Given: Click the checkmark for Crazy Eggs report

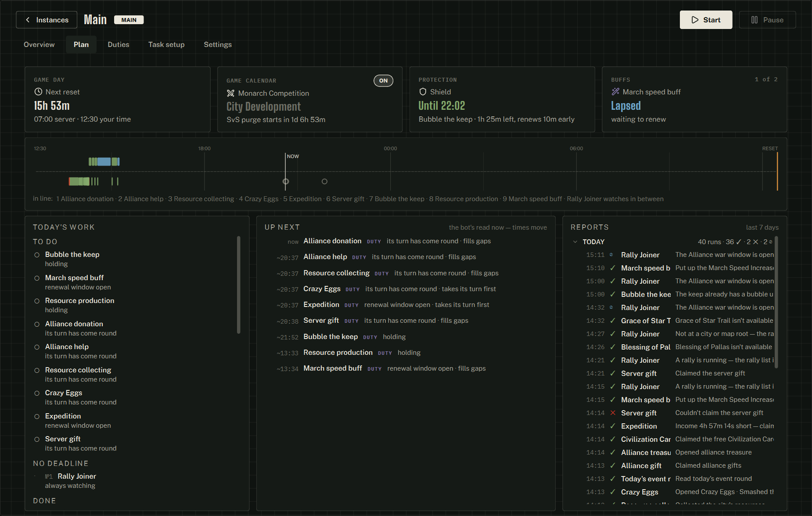Looking at the screenshot, I should pyautogui.click(x=613, y=492).
